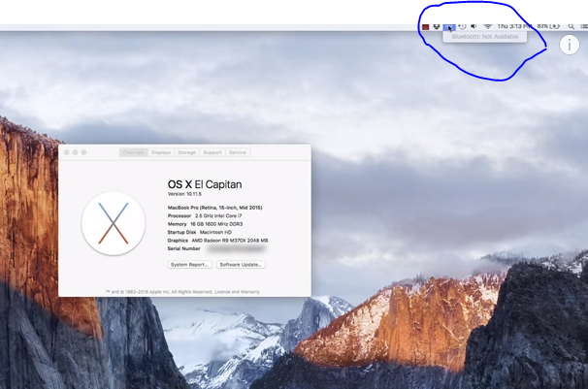Click the Startup Disk Macintosh HD line
The height and width of the screenshot is (389, 588).
point(200,233)
